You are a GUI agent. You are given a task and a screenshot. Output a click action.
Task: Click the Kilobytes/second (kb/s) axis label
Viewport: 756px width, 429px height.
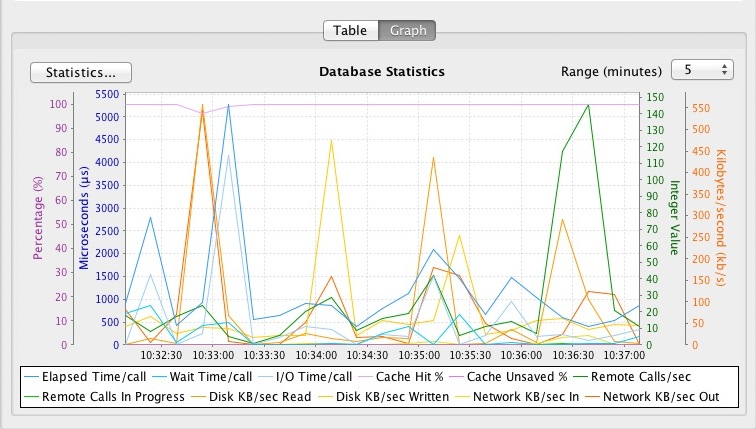click(721, 218)
